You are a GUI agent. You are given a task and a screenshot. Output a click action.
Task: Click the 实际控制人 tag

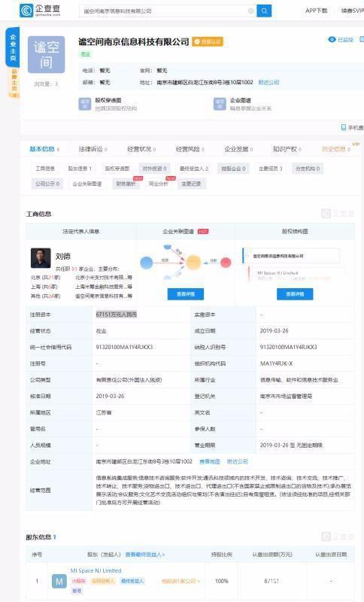pyautogui.click(x=103, y=581)
